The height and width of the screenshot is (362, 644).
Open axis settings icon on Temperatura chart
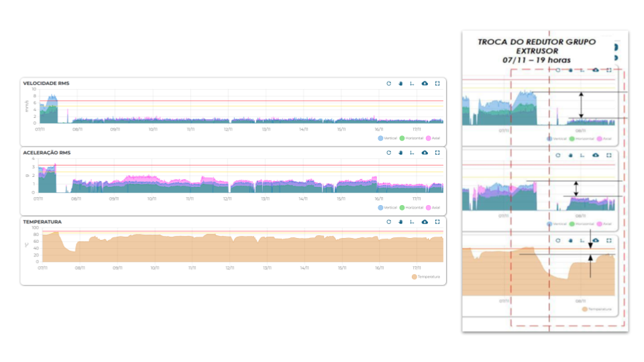412,222
